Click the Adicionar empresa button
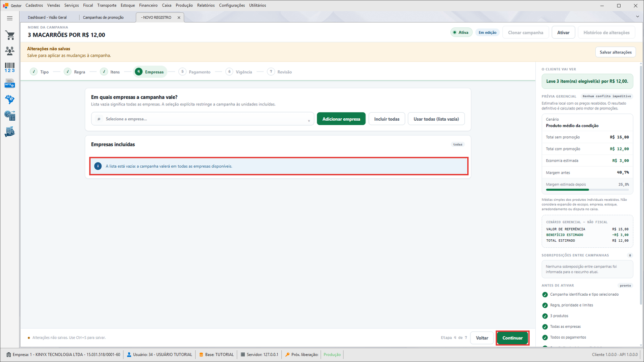644x362 pixels. click(341, 119)
